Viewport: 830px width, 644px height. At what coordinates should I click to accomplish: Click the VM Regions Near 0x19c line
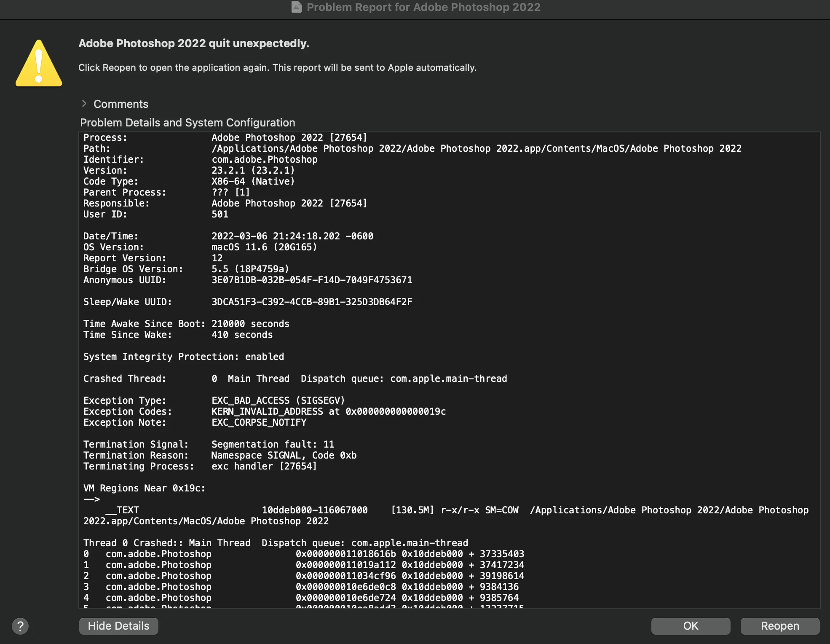(144, 488)
